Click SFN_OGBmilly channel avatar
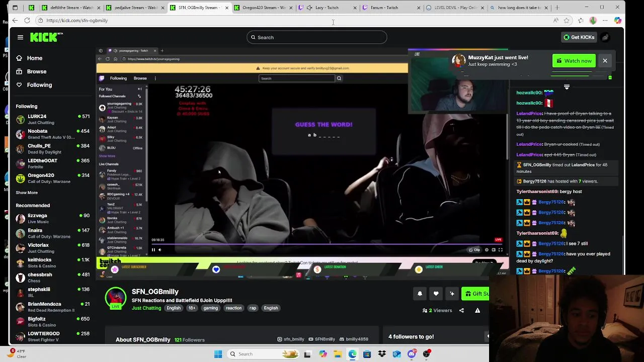 pos(116,298)
